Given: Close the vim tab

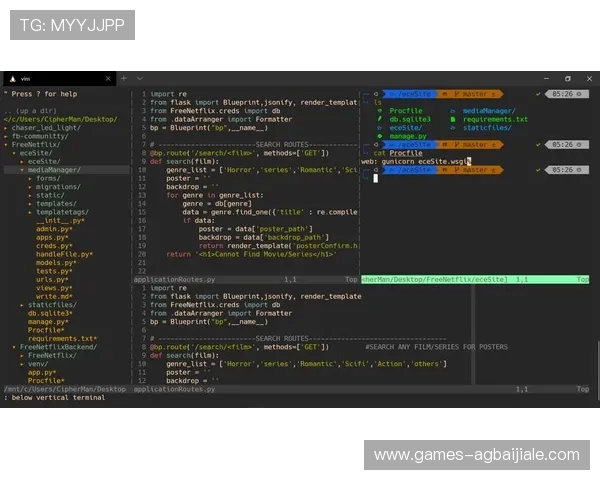Looking at the screenshot, I should coord(110,77).
